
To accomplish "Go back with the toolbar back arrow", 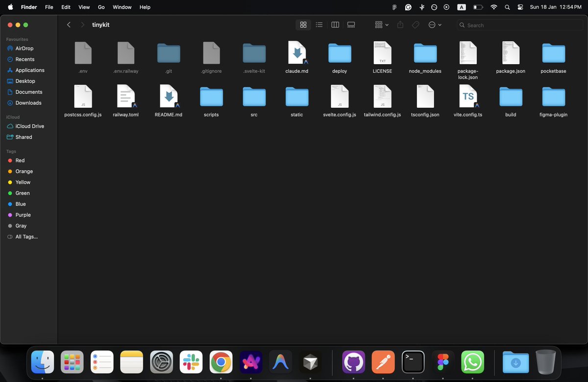I will click(69, 25).
